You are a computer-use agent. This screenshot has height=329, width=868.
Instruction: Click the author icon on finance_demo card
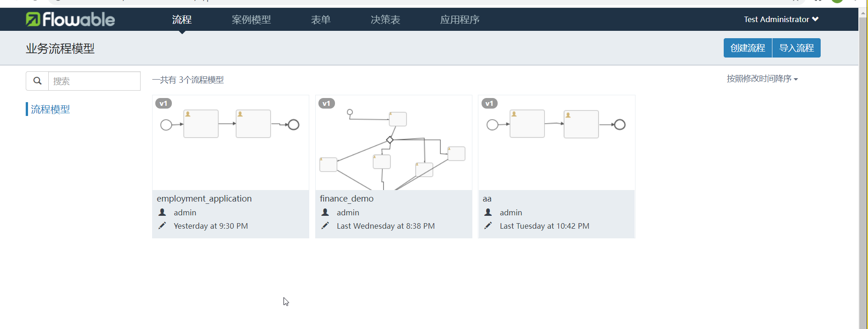click(x=325, y=212)
